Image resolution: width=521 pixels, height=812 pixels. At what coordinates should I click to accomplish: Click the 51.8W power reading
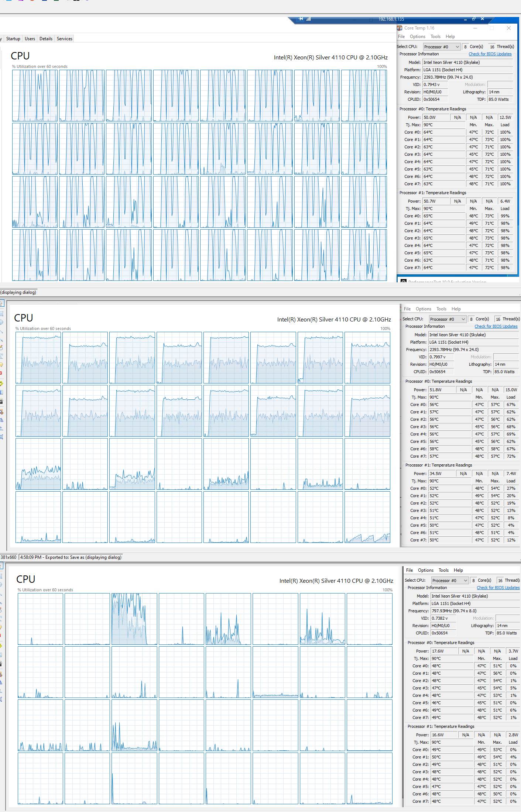442,390
